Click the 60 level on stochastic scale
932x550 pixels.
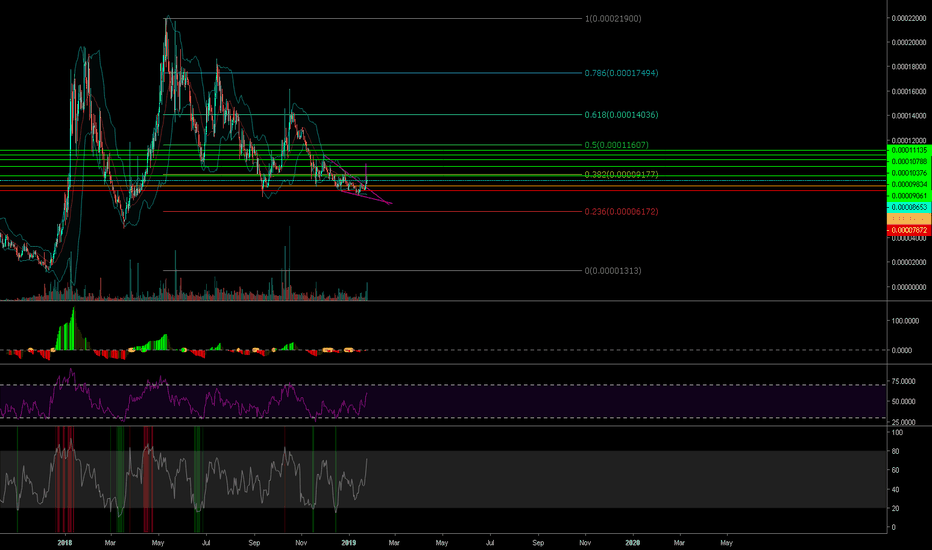tap(895, 470)
